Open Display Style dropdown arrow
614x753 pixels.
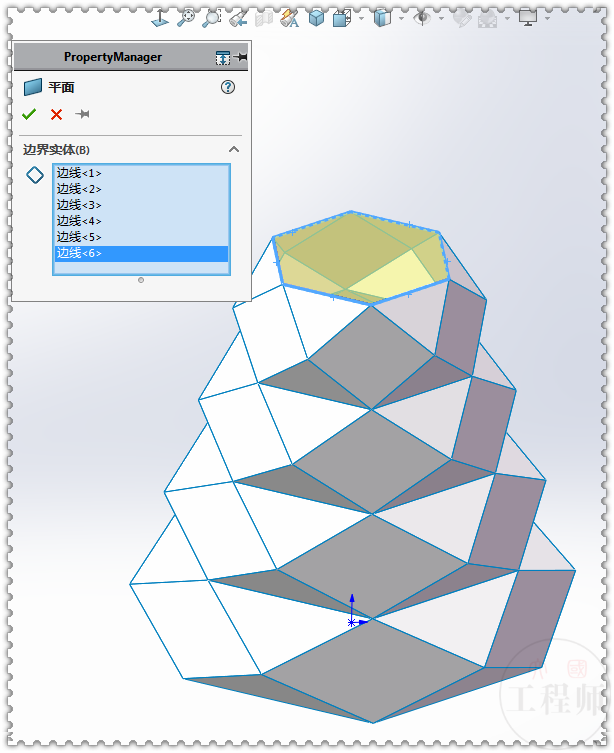tap(361, 18)
